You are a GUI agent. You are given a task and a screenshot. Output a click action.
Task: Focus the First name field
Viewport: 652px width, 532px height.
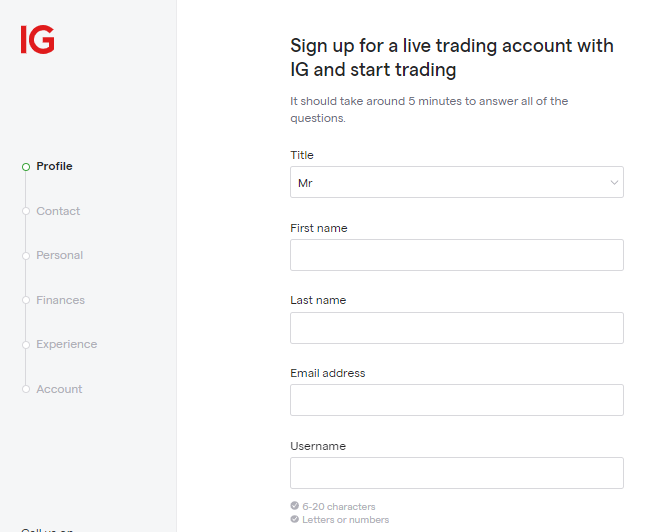click(x=456, y=255)
